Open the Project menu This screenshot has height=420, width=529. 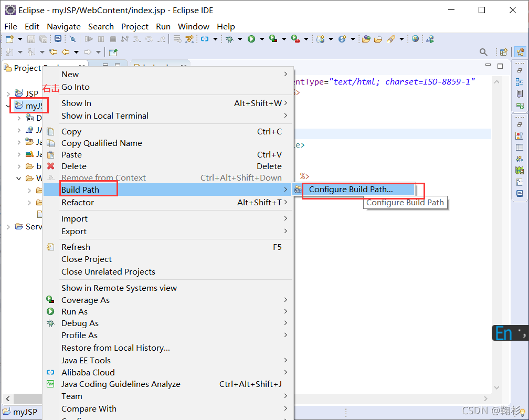click(x=134, y=27)
